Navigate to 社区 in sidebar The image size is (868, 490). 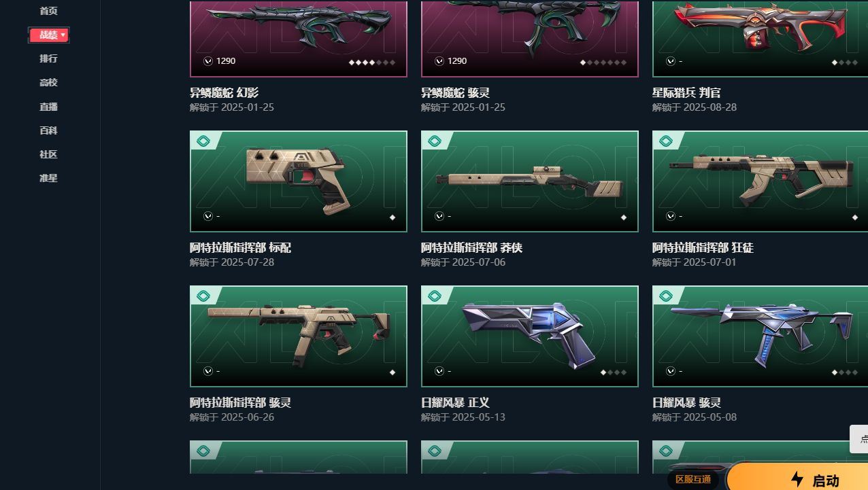pyautogui.click(x=48, y=154)
